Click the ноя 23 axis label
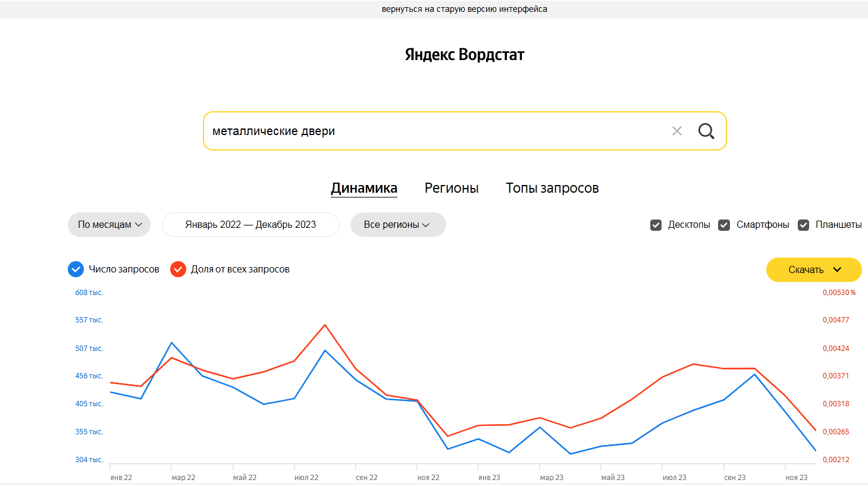 pyautogui.click(x=797, y=478)
